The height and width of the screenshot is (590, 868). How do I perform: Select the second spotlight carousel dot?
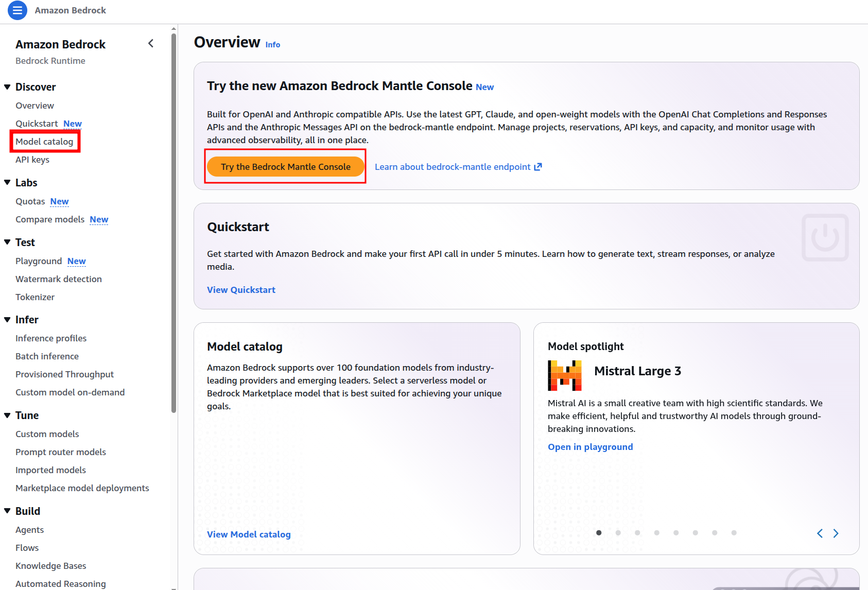618,533
